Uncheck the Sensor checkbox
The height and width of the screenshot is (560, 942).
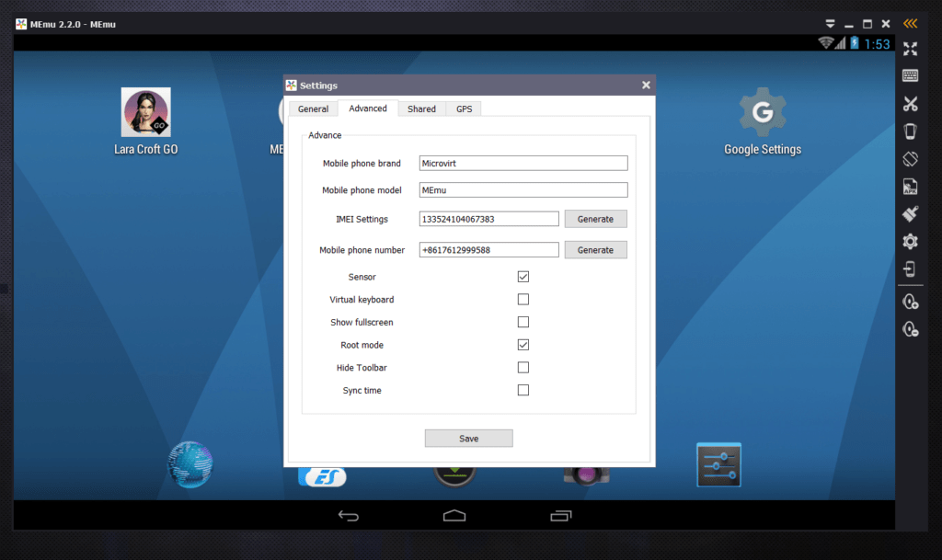tap(523, 277)
